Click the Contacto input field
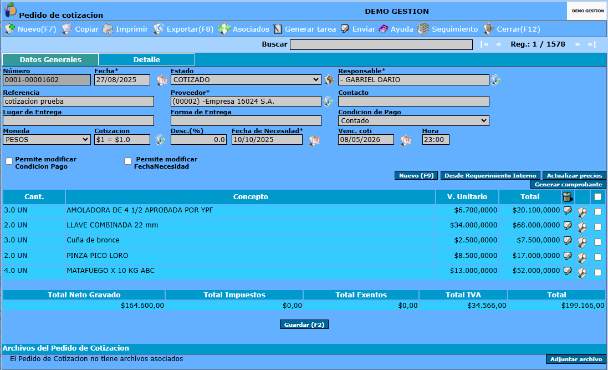This screenshot has height=370, width=608. coord(414,102)
